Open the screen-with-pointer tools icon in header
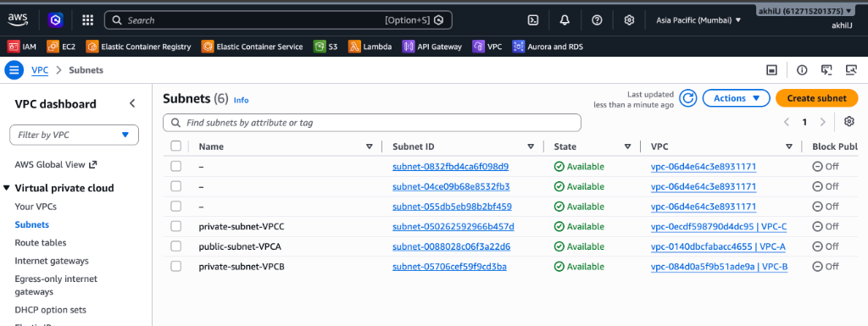The height and width of the screenshot is (326, 868). (826, 70)
